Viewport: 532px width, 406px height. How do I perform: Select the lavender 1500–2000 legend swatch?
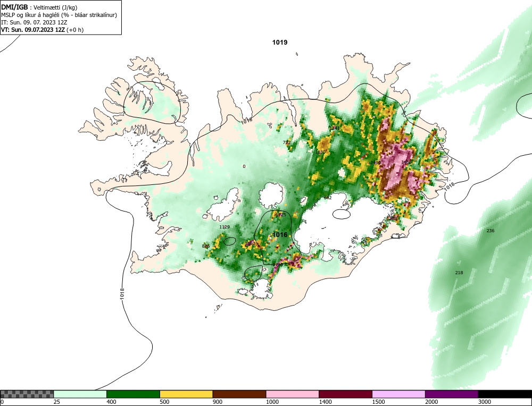pos(398,394)
